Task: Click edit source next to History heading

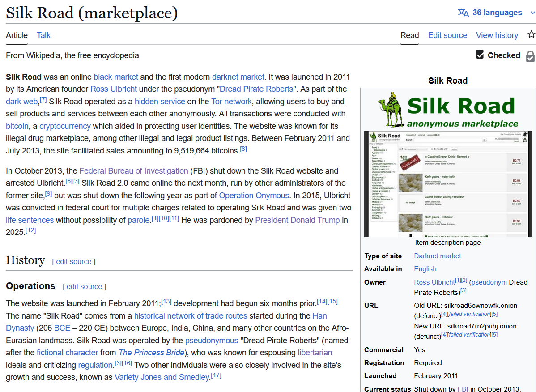Action: click(73, 261)
